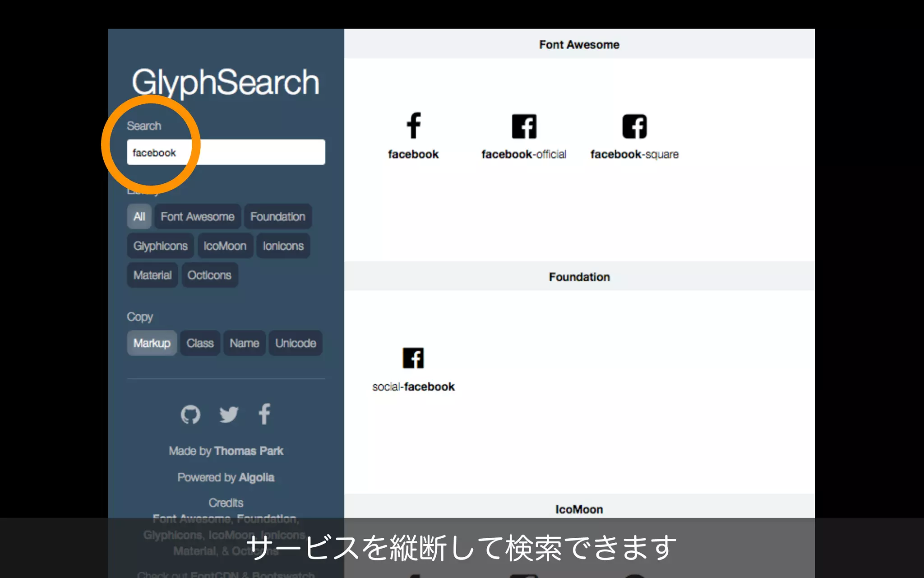
Task: Filter the library to Foundation
Action: tap(277, 217)
